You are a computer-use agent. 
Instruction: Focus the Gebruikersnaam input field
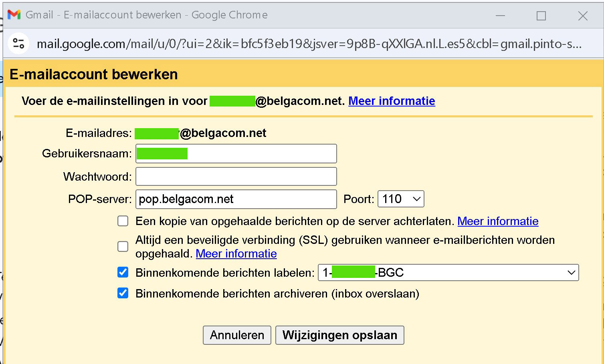pyautogui.click(x=236, y=154)
